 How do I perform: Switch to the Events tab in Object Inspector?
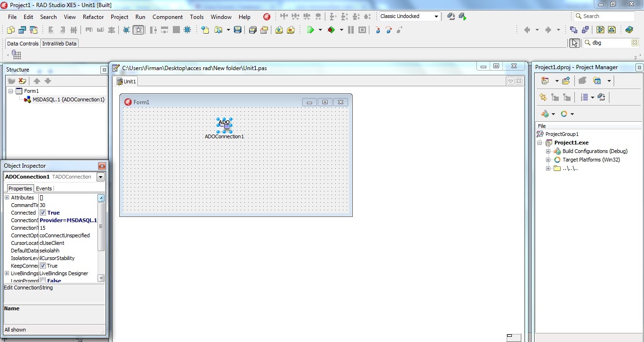tap(44, 189)
